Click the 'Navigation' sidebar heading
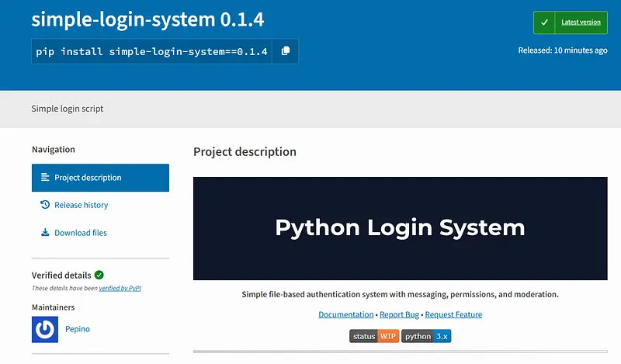 [54, 149]
